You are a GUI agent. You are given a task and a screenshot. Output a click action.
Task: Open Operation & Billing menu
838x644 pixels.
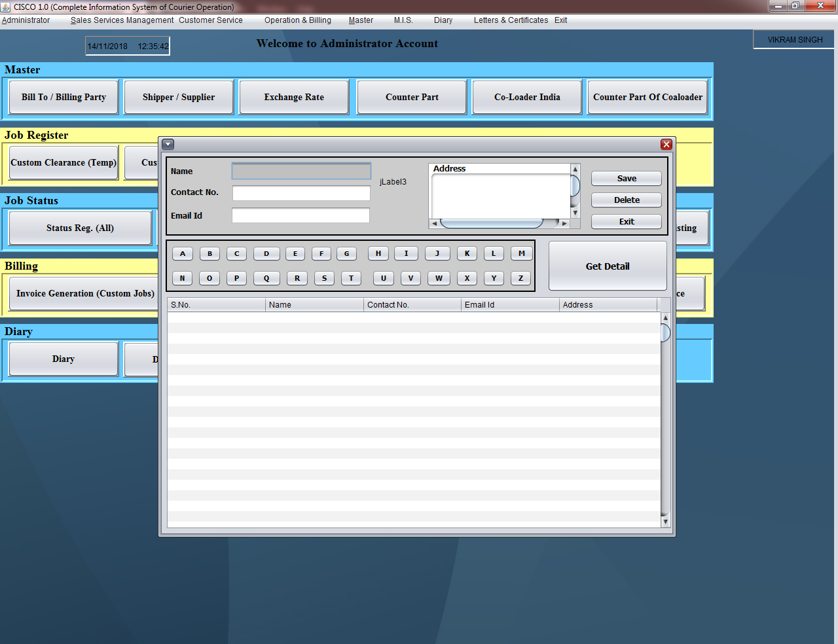click(x=298, y=20)
